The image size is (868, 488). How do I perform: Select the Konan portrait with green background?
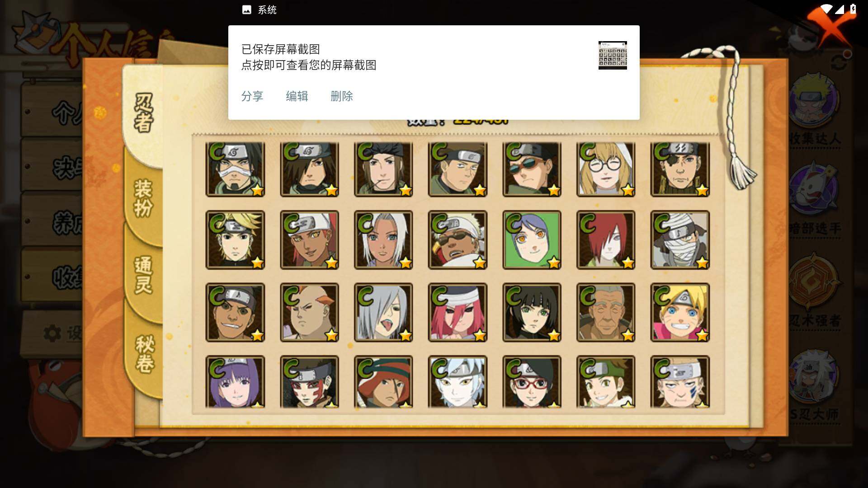pyautogui.click(x=532, y=240)
